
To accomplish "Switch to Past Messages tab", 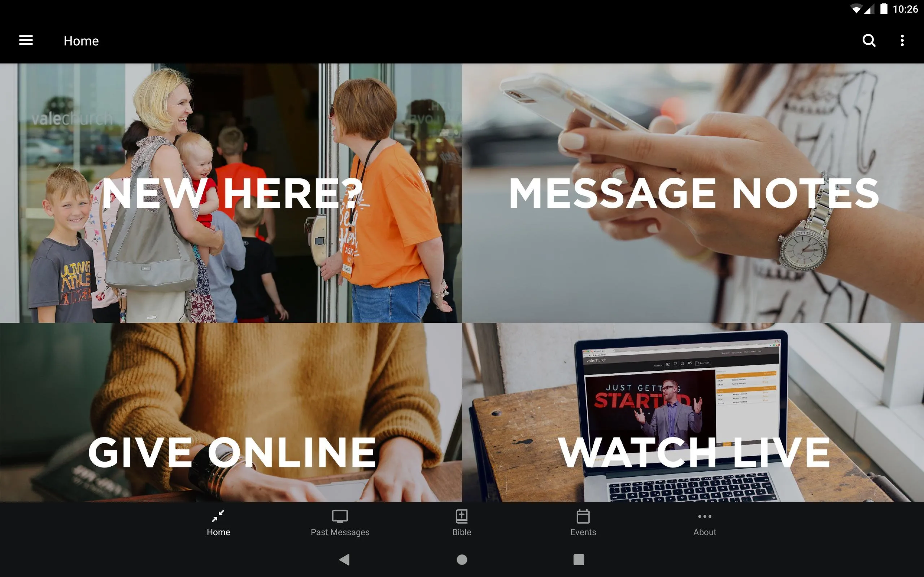I will click(340, 523).
